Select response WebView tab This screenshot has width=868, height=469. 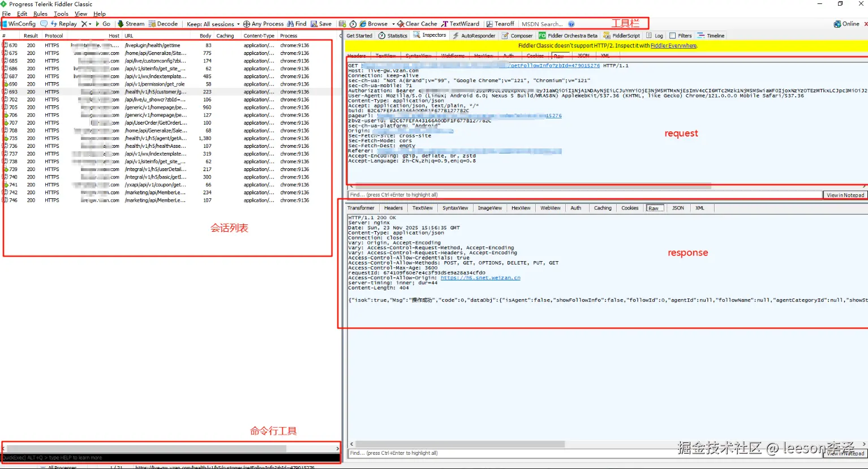pos(550,208)
